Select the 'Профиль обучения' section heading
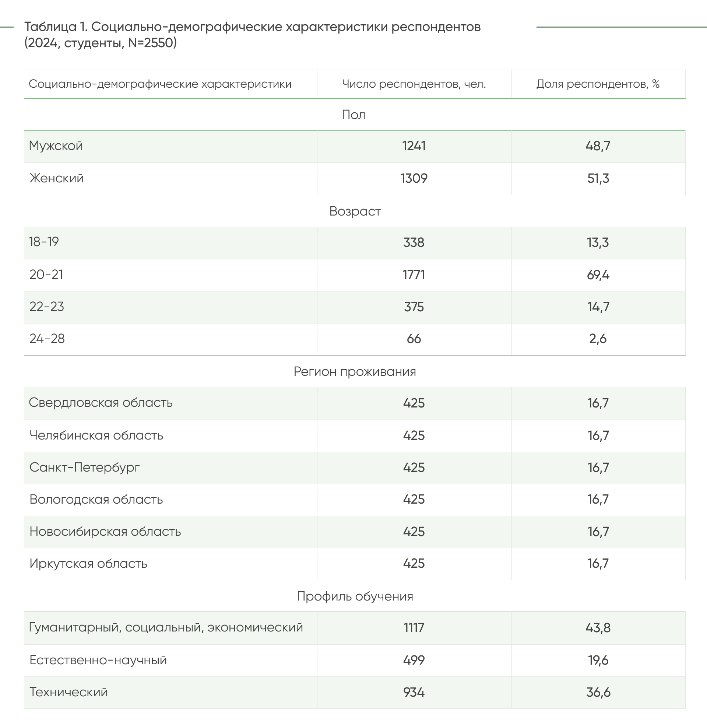The width and height of the screenshot is (707, 728). coord(355,596)
